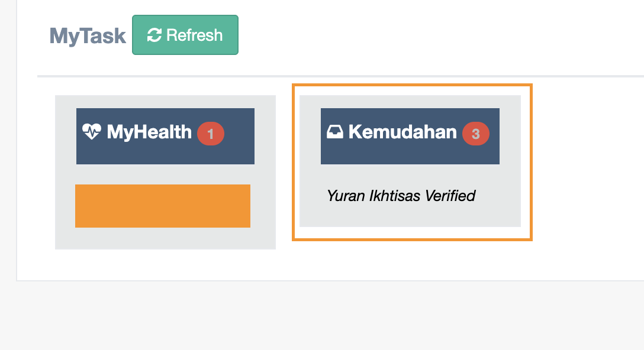Image resolution: width=644 pixels, height=350 pixels.
Task: Select the orange block under MyHealth
Action: coord(162,206)
